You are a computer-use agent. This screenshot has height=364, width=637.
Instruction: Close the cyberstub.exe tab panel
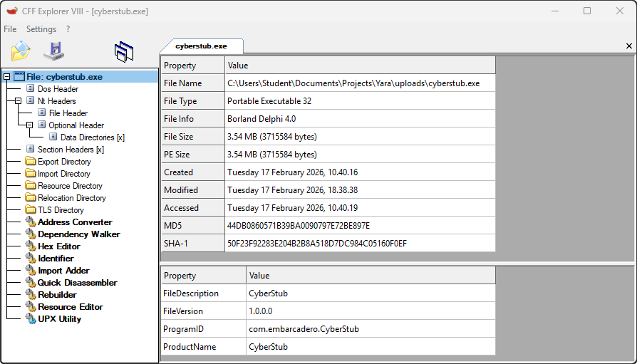pos(628,46)
